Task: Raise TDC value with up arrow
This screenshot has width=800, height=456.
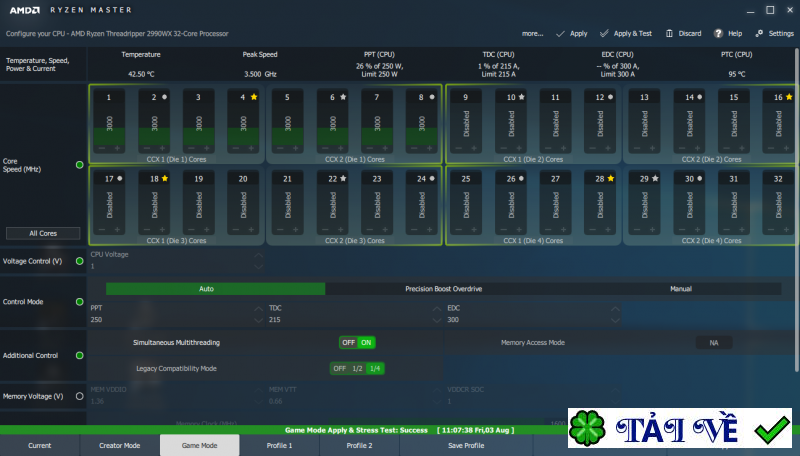Action: pyautogui.click(x=437, y=309)
